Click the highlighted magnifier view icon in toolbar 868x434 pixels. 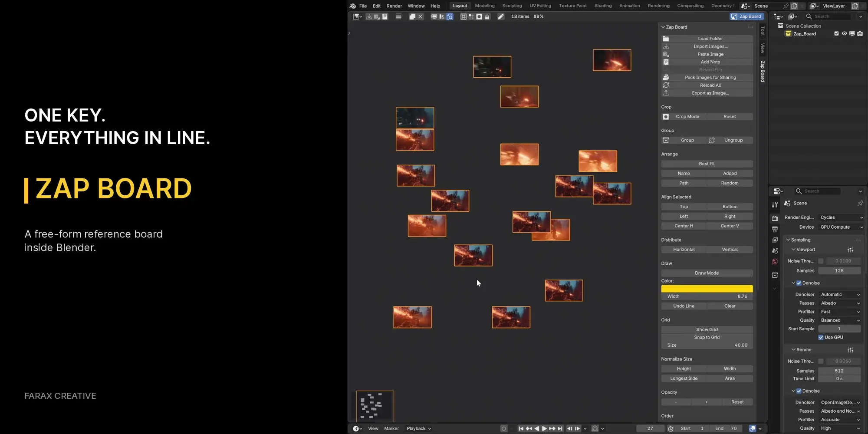(x=450, y=16)
